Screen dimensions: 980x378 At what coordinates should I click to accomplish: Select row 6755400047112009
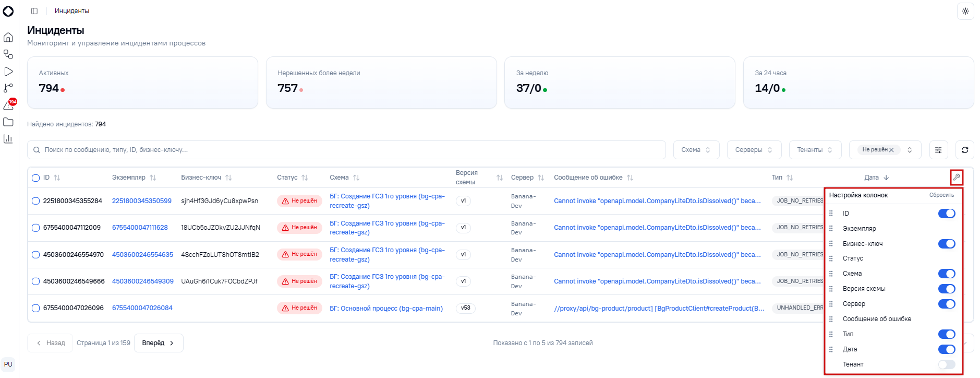click(35, 228)
